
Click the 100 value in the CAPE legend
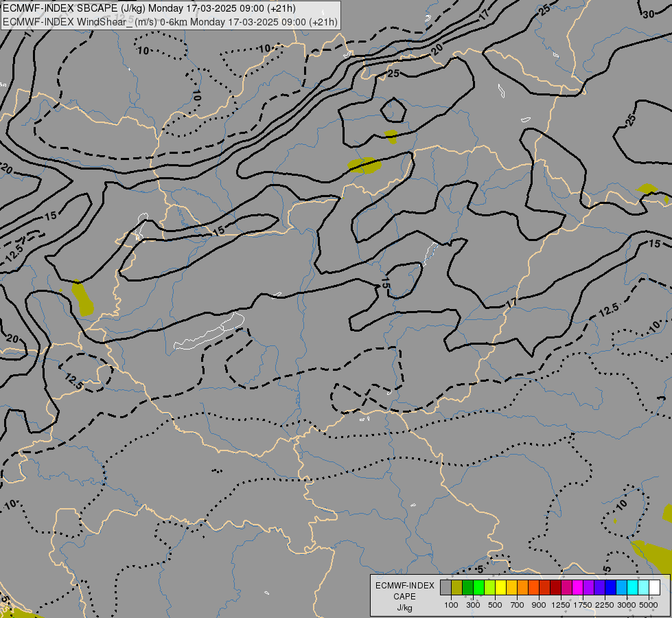click(x=451, y=605)
